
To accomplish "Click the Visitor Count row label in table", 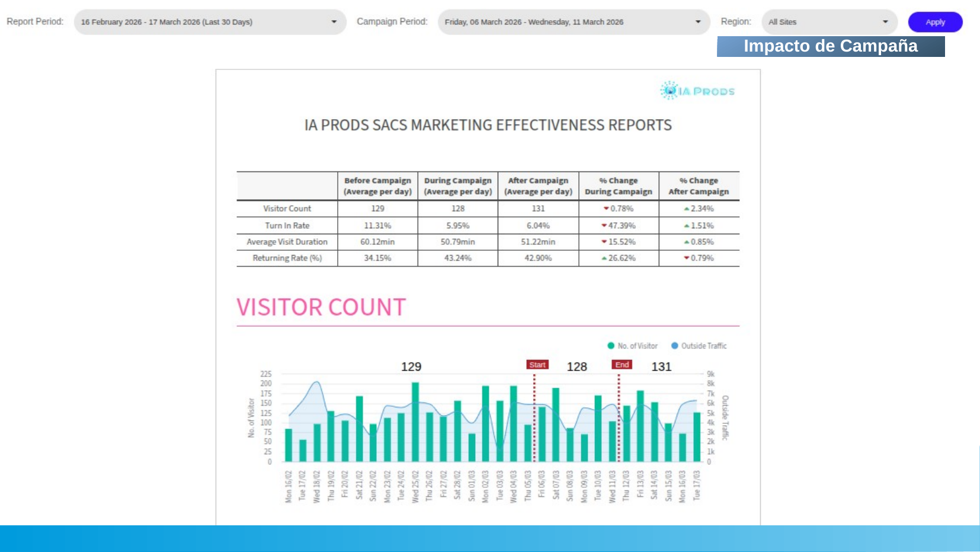I will [x=287, y=209].
